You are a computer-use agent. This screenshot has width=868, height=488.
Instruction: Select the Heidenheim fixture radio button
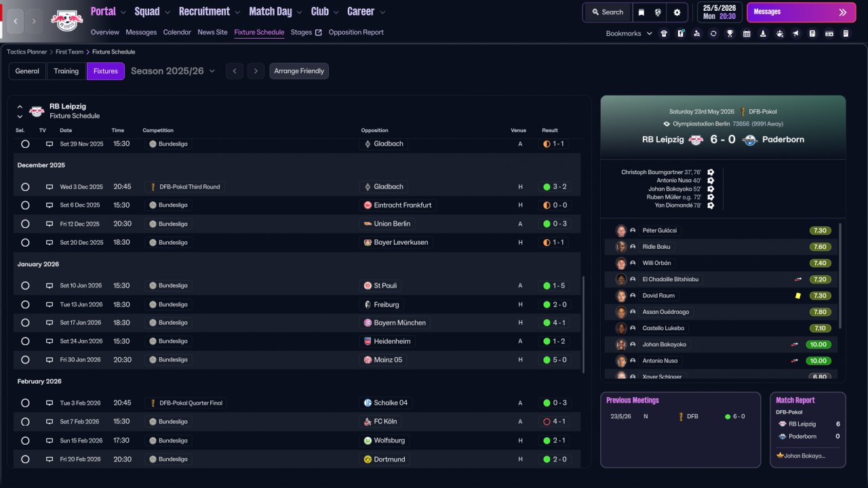point(25,341)
